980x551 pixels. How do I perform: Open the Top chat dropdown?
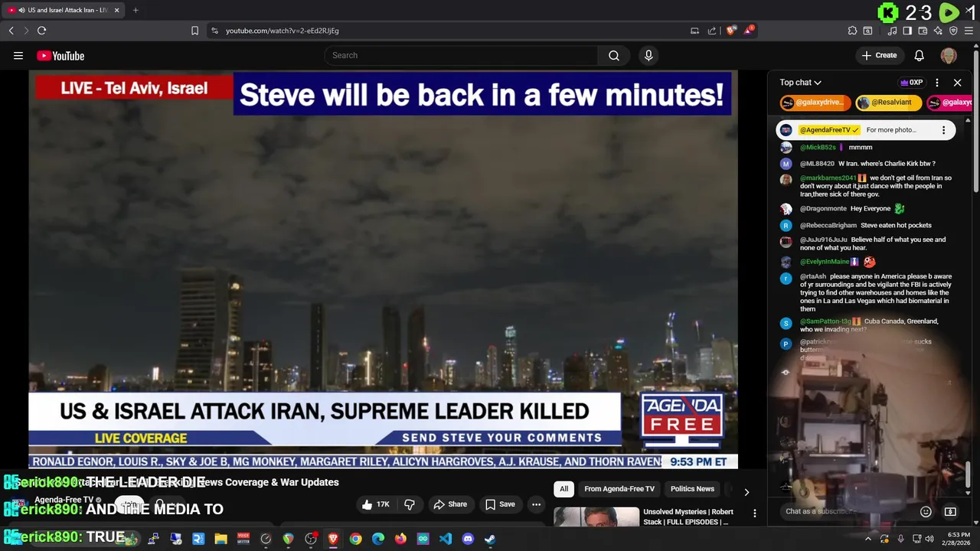pyautogui.click(x=800, y=83)
